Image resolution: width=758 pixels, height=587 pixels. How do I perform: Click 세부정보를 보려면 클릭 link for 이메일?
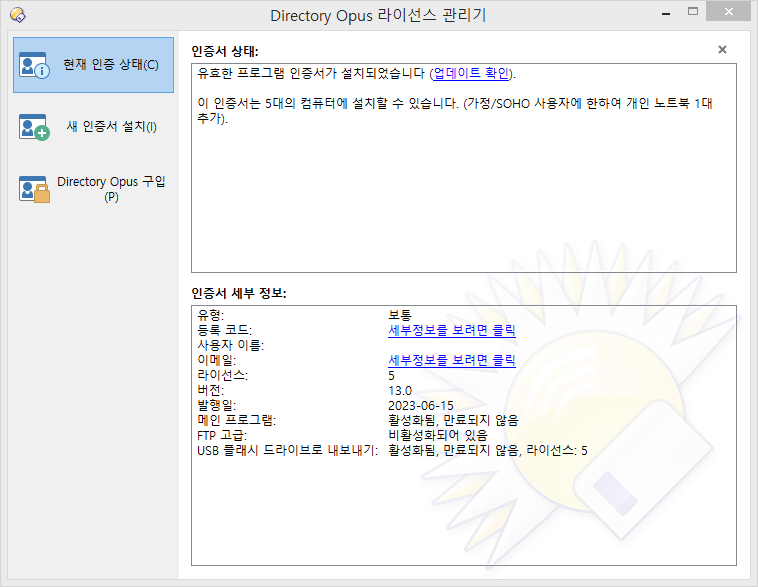[x=452, y=360]
